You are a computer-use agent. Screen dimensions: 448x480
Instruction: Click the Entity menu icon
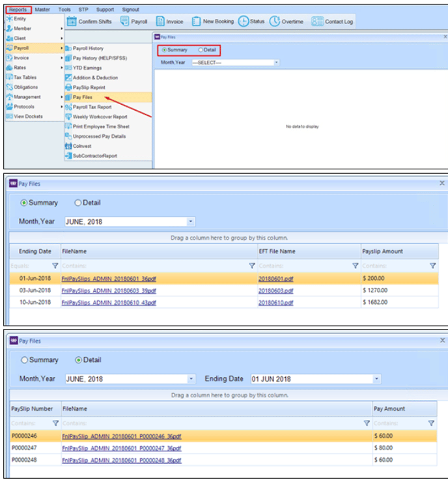[10, 19]
